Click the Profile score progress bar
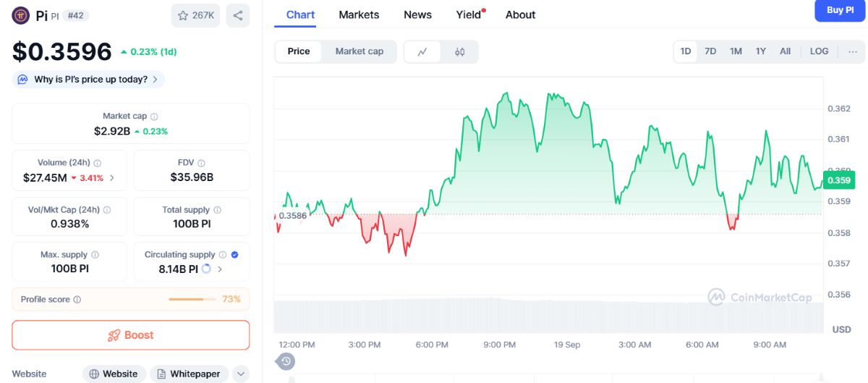Viewport: 868px width, 383px height. click(x=192, y=300)
